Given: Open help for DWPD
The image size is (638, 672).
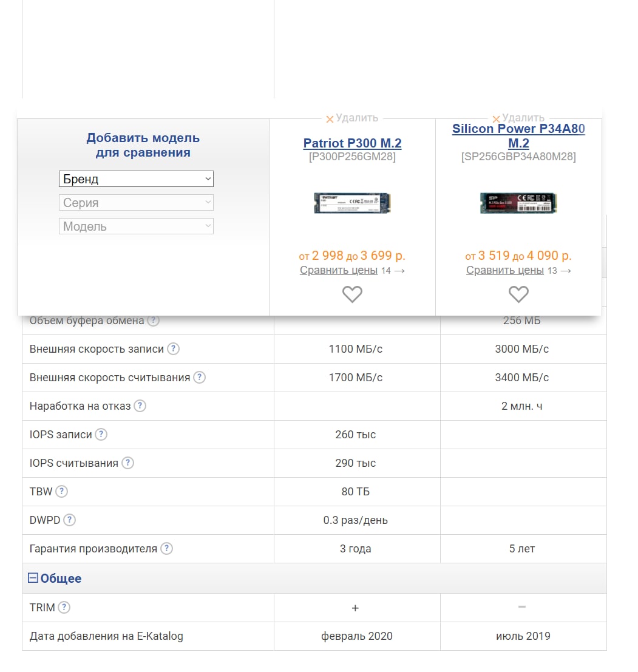Looking at the screenshot, I should pyautogui.click(x=69, y=520).
